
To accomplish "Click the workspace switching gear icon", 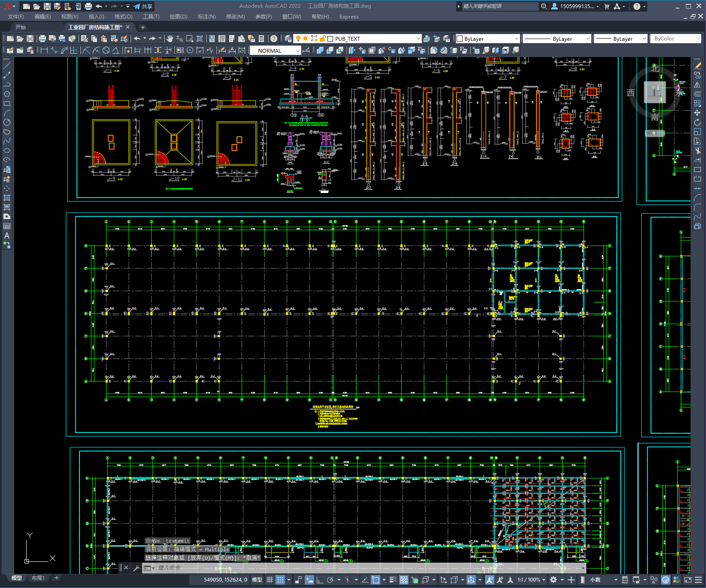I will pyautogui.click(x=553, y=580).
